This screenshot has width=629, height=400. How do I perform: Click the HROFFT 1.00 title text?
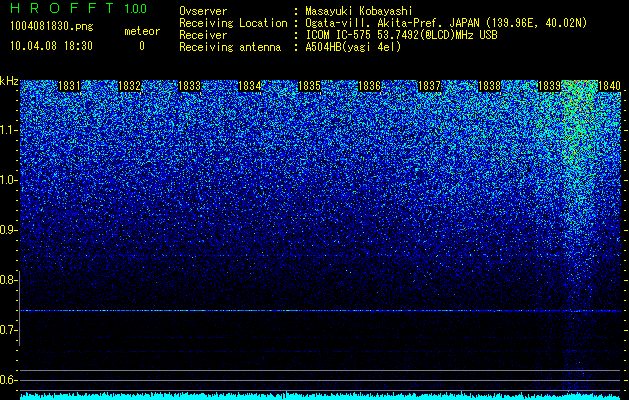(79, 8)
